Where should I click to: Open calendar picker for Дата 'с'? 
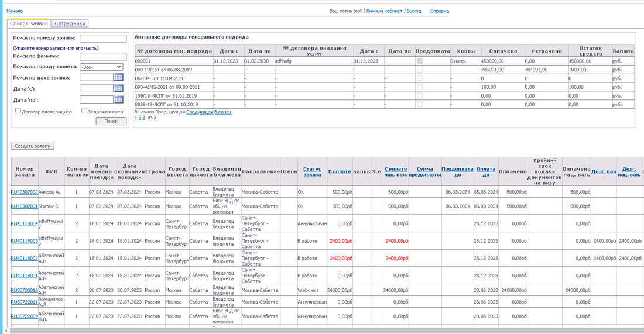pyautogui.click(x=118, y=88)
